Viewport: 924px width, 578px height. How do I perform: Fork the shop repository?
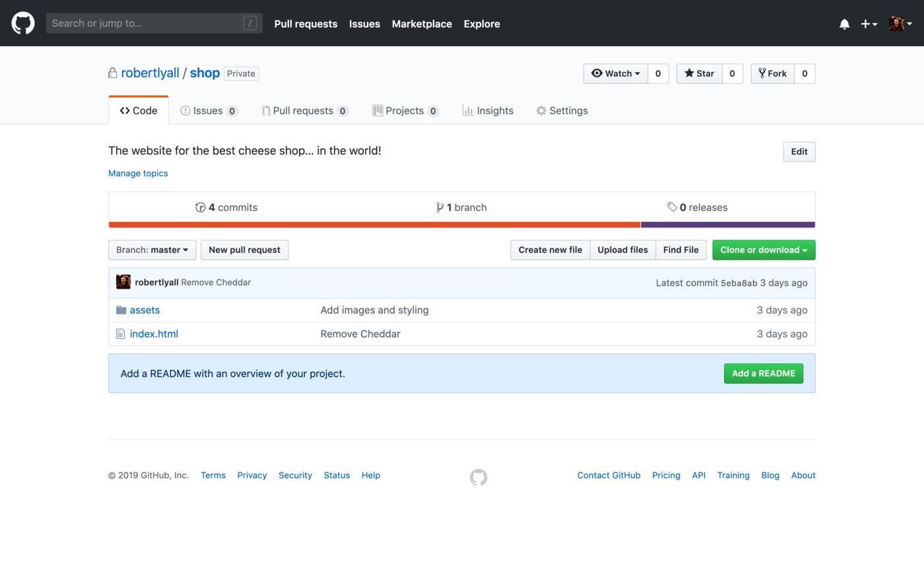(x=772, y=73)
